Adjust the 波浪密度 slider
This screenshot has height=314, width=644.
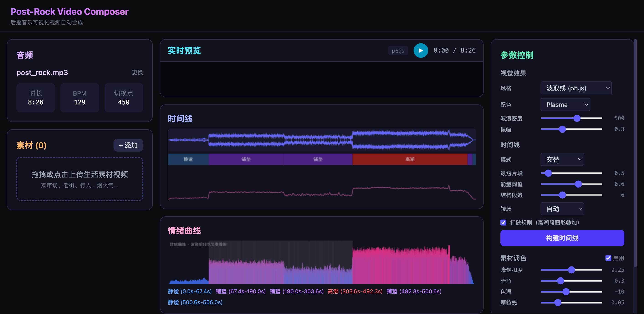(x=571, y=118)
